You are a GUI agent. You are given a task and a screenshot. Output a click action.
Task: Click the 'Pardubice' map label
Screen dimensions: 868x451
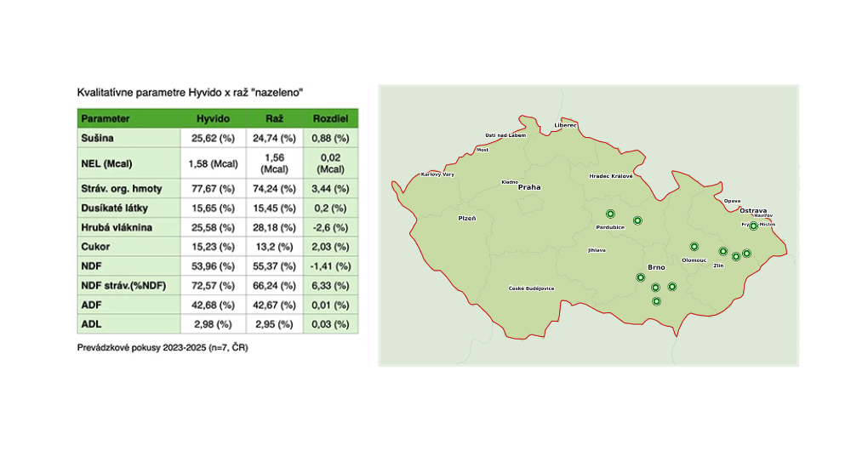click(610, 227)
